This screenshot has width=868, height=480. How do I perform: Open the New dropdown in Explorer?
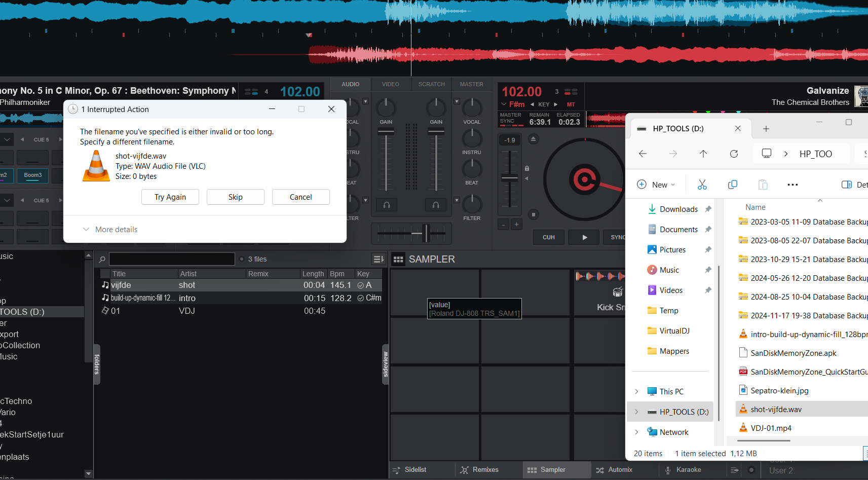(x=656, y=184)
